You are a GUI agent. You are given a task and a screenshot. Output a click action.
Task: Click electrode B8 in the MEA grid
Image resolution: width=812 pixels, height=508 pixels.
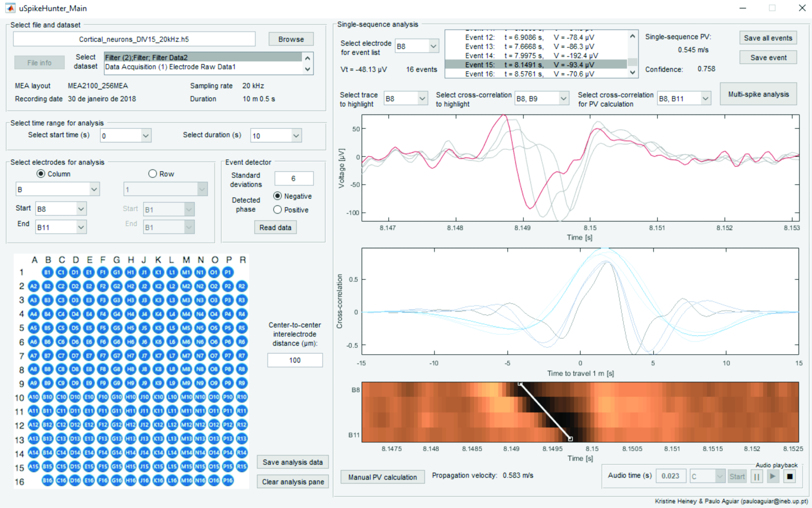[48, 369]
